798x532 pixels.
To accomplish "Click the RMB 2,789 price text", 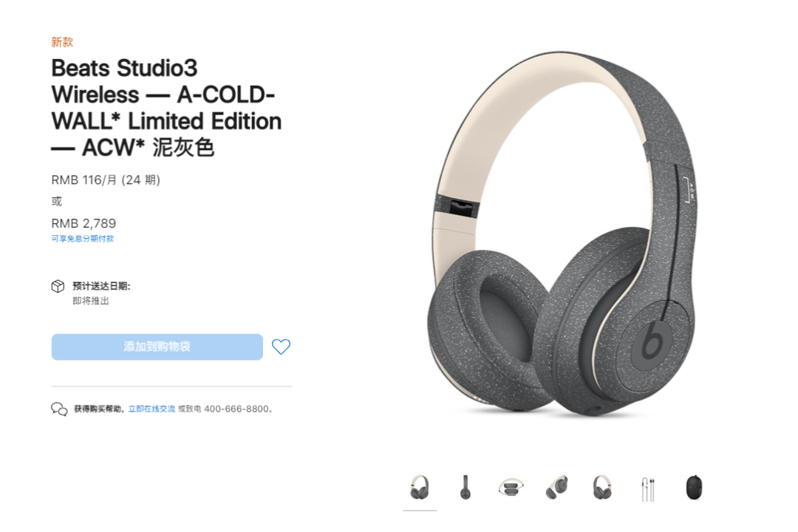I will pos(83,223).
